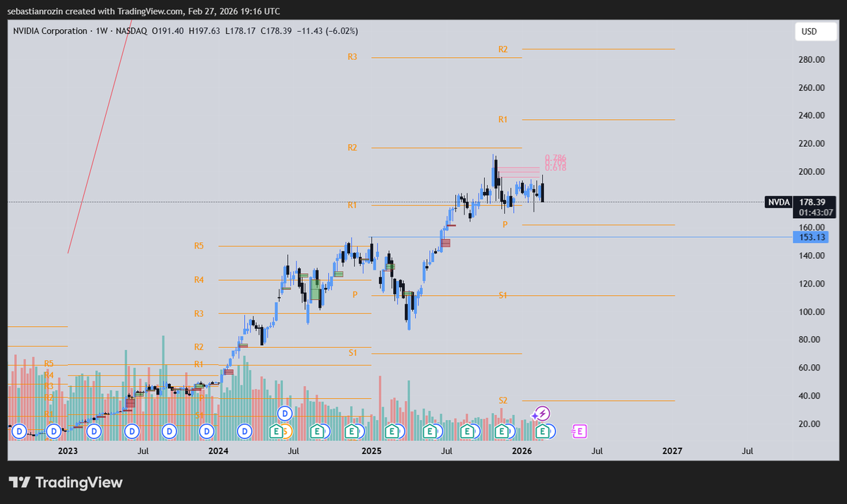Viewport: 847px width, 504px height.
Task: Select the 2024 R4 pivot label near 122
Action: tap(199, 280)
